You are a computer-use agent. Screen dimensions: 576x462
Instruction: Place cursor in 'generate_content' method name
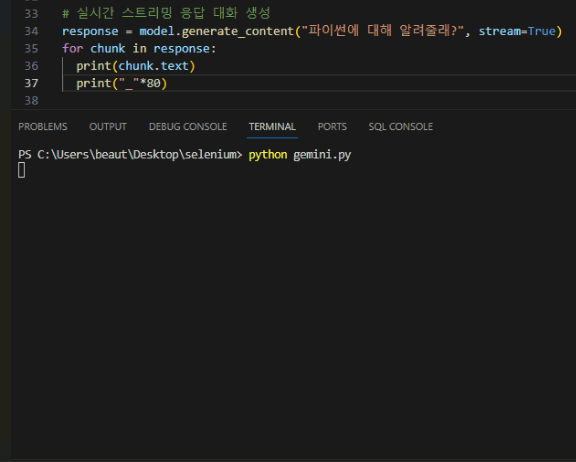coord(238,32)
